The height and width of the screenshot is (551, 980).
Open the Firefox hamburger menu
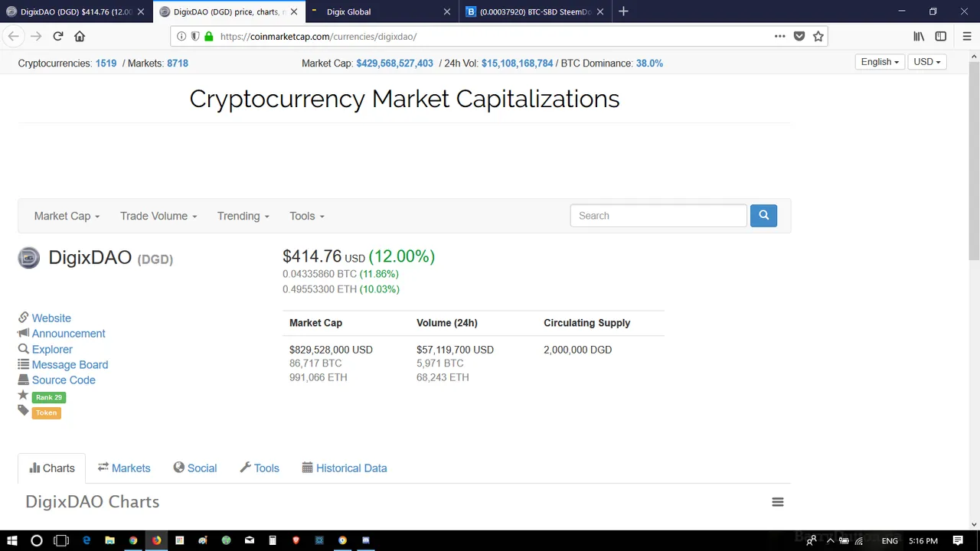tap(966, 36)
